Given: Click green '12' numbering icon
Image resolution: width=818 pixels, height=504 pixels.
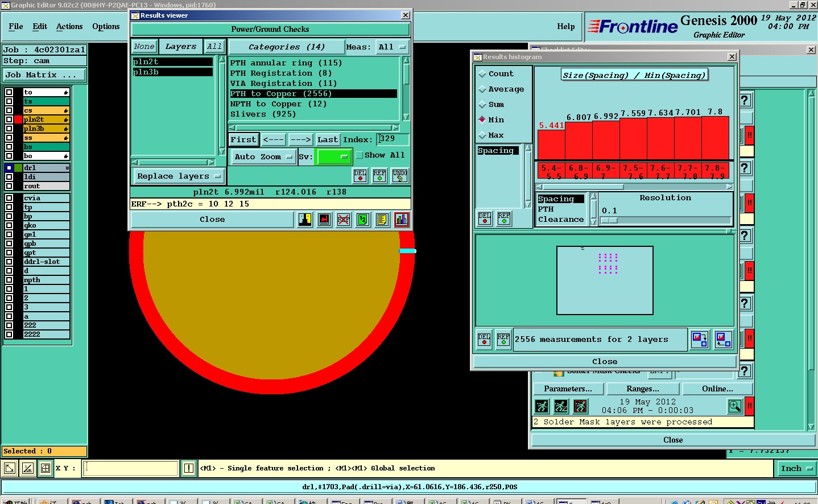Looking at the screenshot, I should pyautogui.click(x=363, y=220).
